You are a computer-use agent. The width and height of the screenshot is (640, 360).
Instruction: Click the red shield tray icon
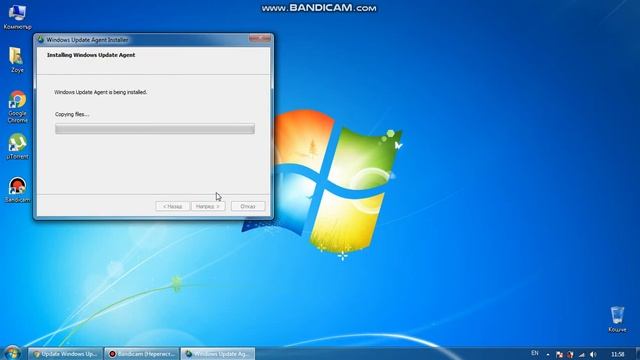pyautogui.click(x=570, y=355)
